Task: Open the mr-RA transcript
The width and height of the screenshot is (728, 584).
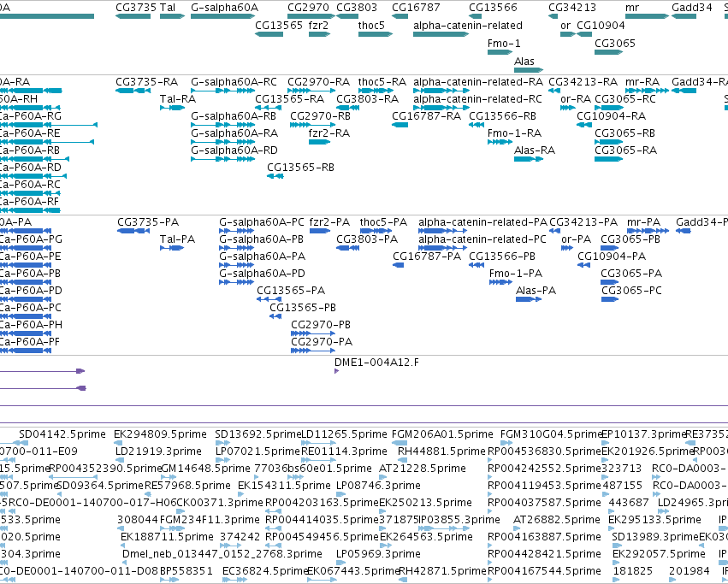Action: coord(648,91)
